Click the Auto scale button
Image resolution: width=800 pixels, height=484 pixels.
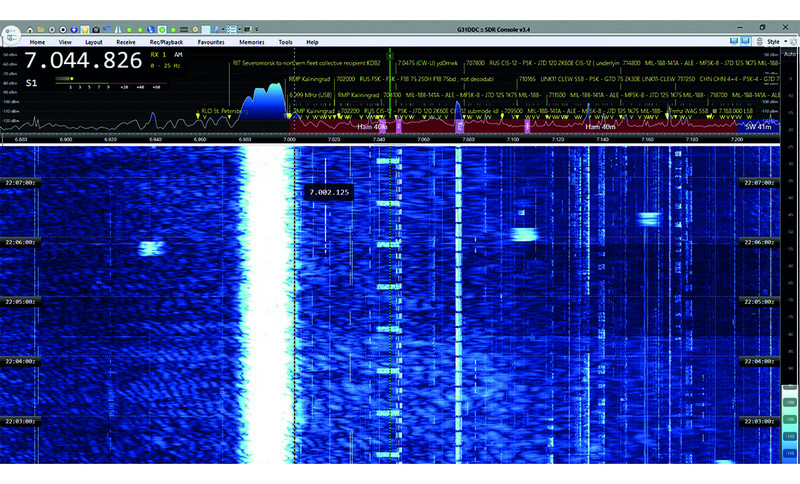click(x=791, y=54)
